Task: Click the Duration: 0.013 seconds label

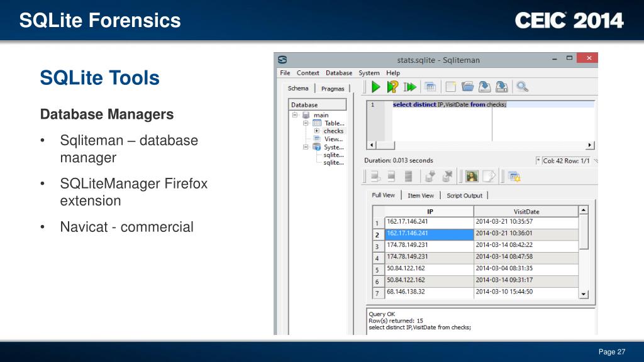Action: [x=398, y=160]
